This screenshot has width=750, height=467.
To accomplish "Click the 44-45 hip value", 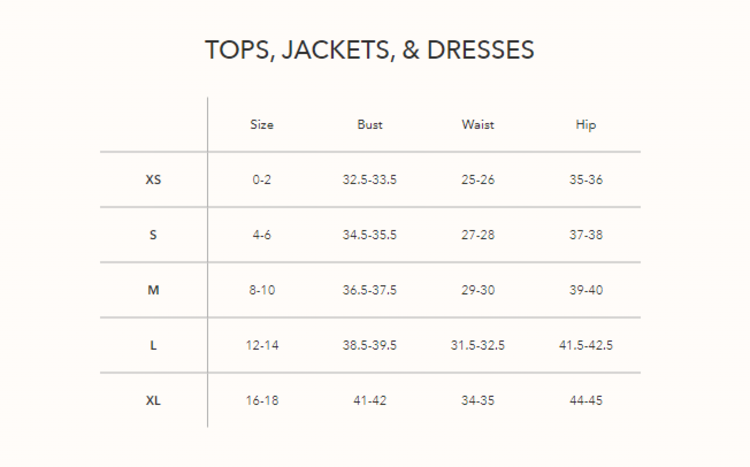I will (x=585, y=400).
